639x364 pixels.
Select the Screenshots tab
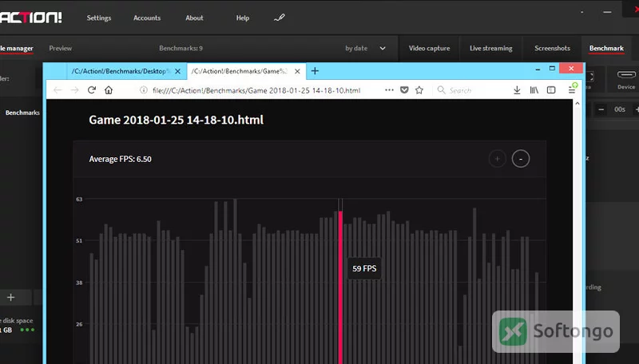tap(552, 48)
